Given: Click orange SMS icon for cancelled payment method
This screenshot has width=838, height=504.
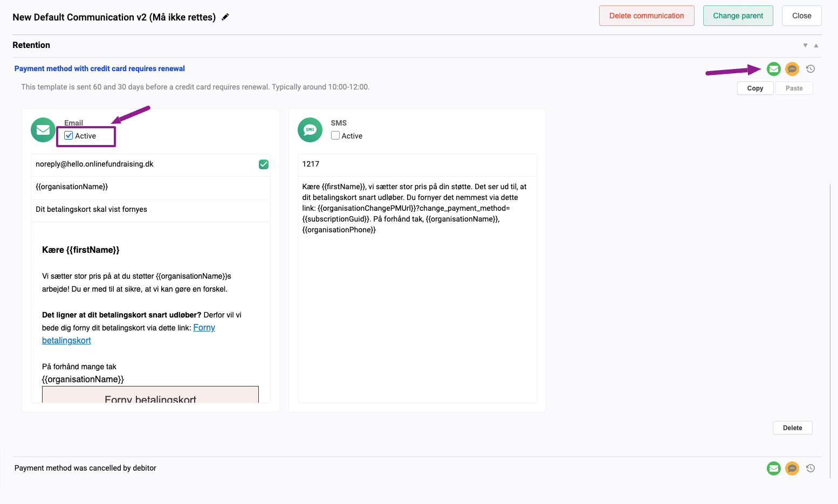Looking at the screenshot, I should tap(792, 468).
